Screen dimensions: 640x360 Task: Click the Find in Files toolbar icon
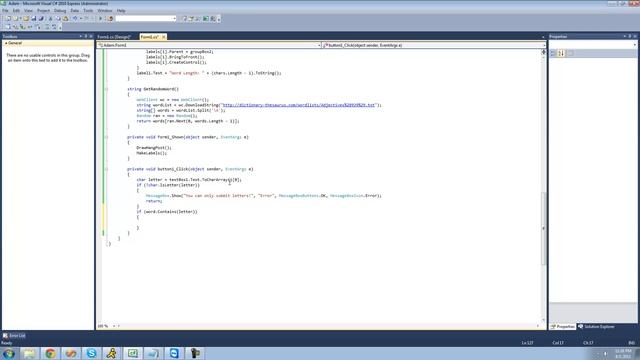tap(110, 18)
